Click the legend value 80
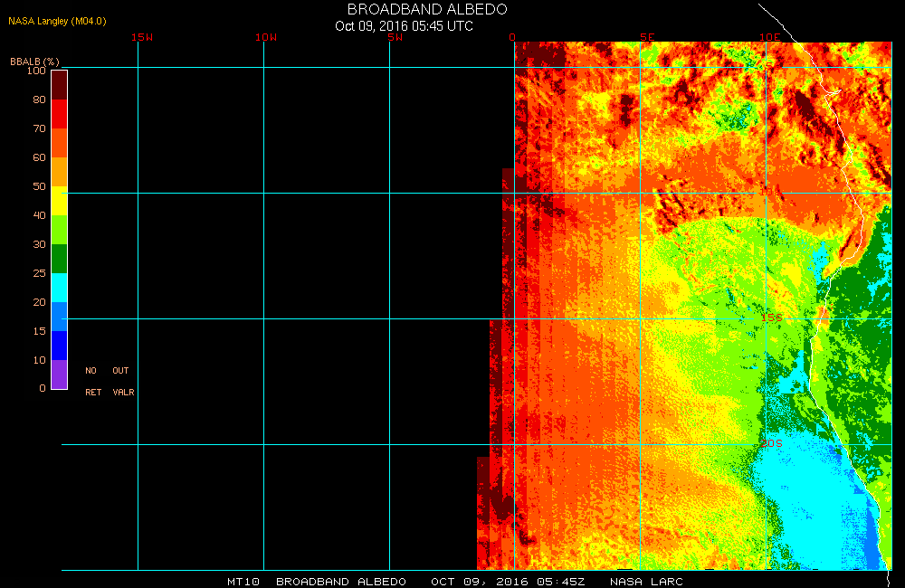Viewport: 905px width, 588px height. click(x=39, y=100)
